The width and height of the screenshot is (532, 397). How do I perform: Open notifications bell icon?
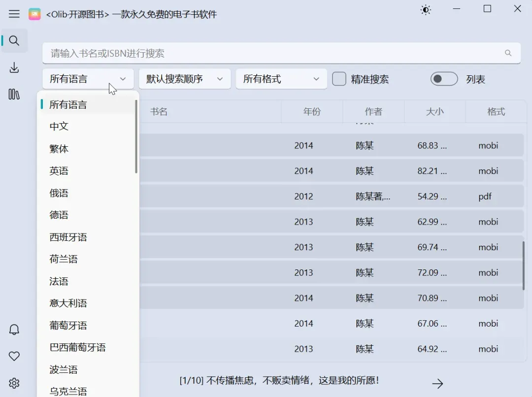(14, 330)
